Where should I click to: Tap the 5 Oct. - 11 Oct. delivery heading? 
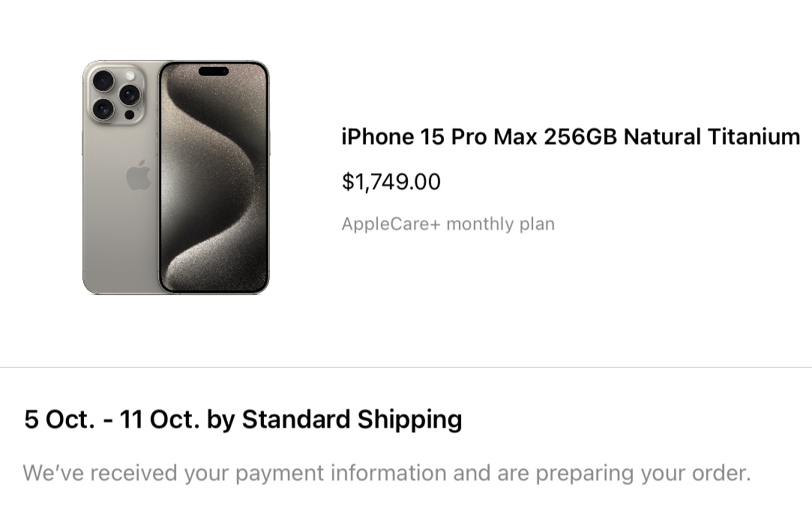242,419
